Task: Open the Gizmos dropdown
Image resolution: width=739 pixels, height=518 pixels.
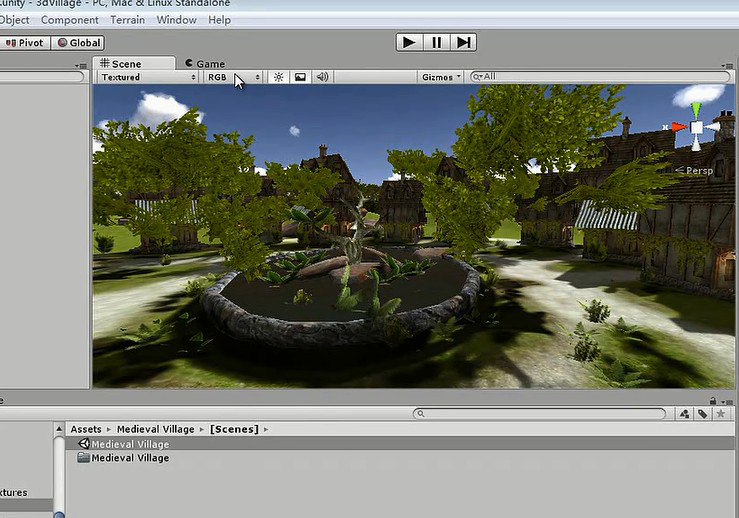Action: [441, 77]
